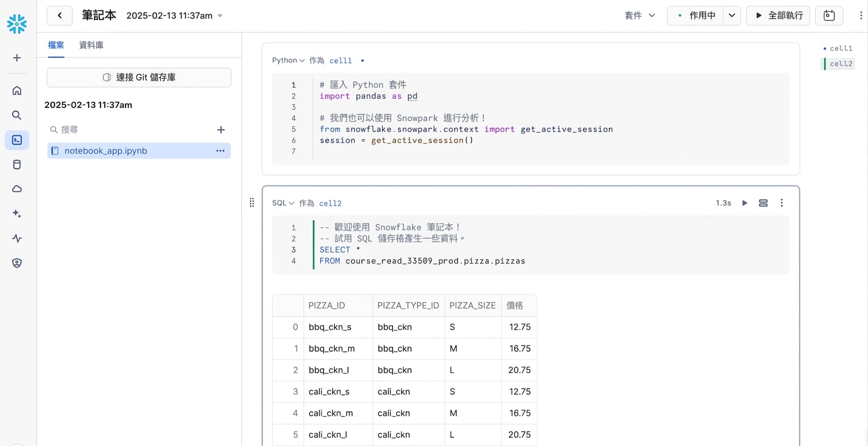This screenshot has width=868, height=446.
Task: Click the Snowflake logo icon
Action: pyautogui.click(x=17, y=24)
